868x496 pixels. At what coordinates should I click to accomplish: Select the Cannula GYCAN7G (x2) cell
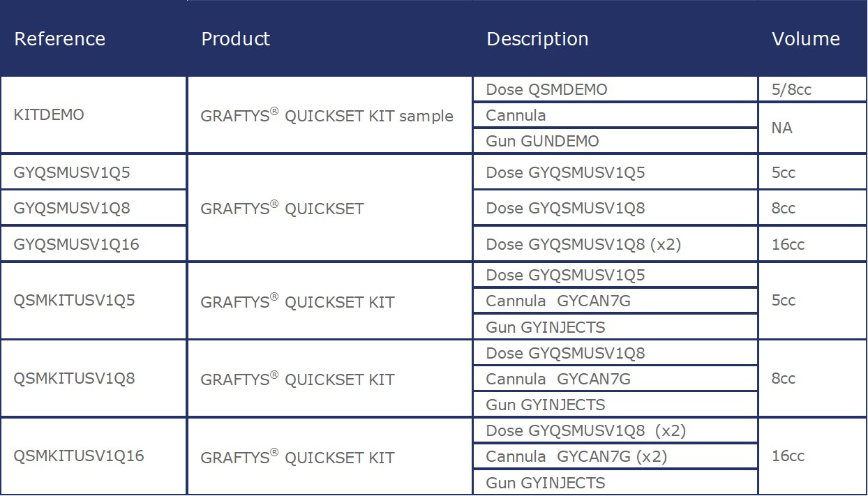(x=576, y=457)
